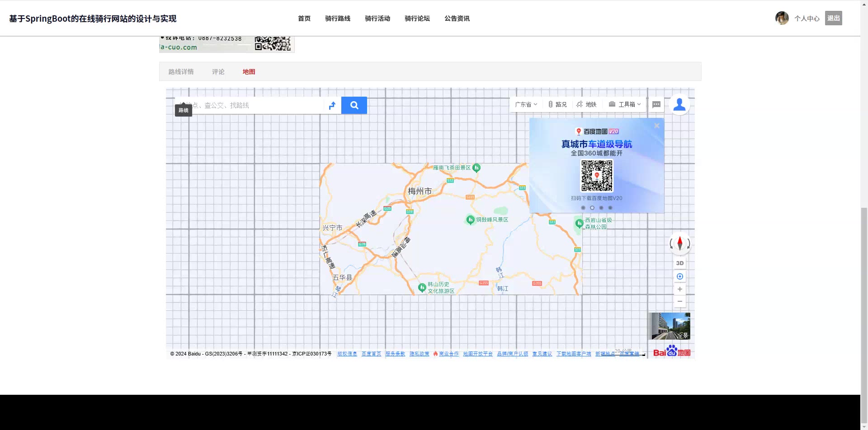Zoom in with the plus button

click(679, 289)
